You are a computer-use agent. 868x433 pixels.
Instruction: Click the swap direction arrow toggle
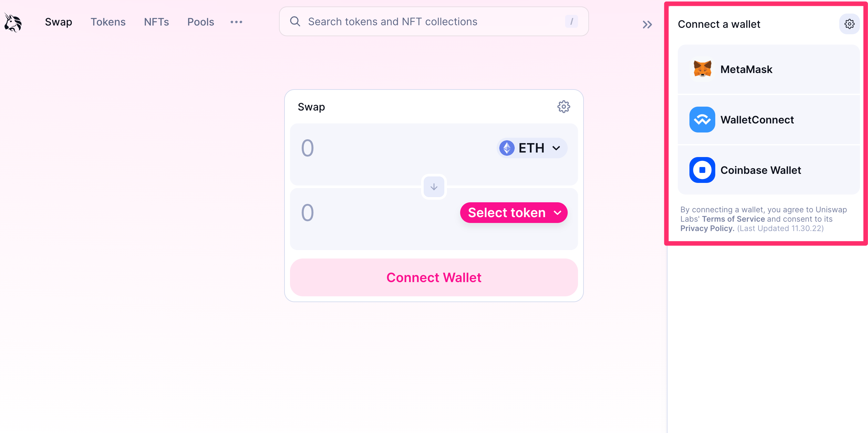coord(434,186)
